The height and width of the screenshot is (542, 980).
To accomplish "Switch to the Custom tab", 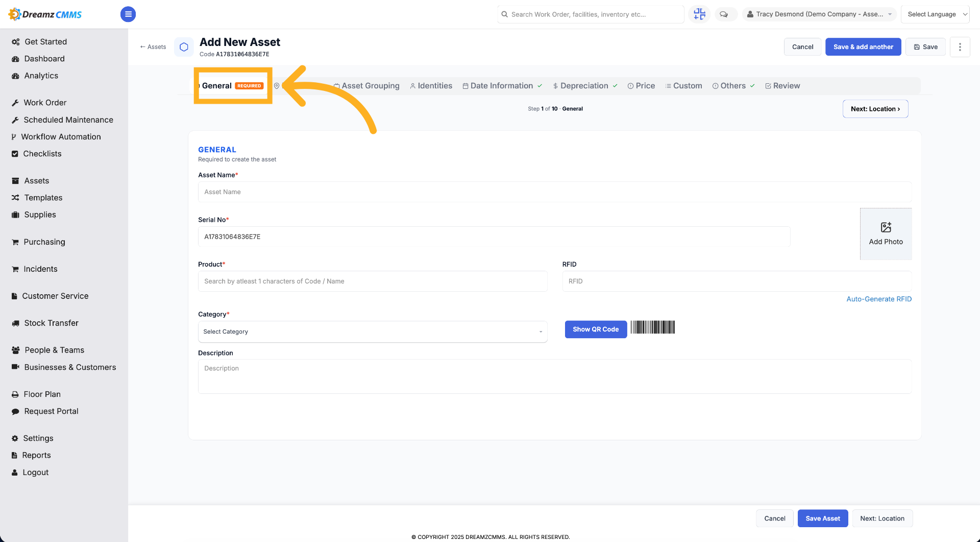I will click(x=683, y=86).
